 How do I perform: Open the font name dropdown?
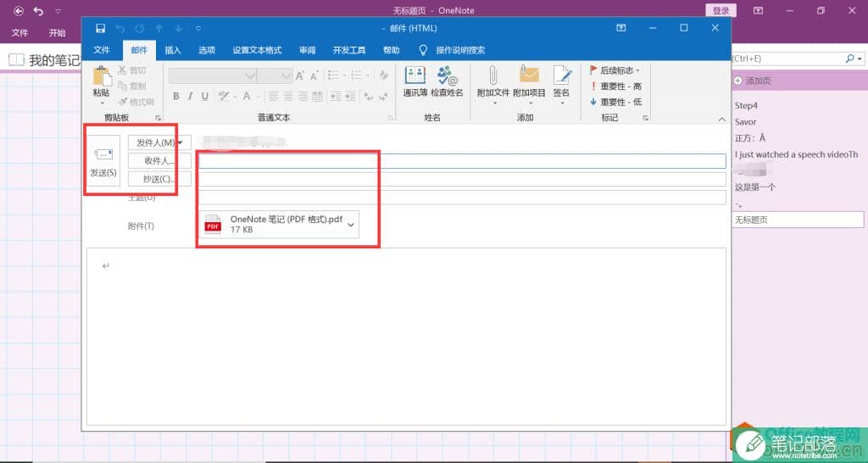pyautogui.click(x=250, y=75)
